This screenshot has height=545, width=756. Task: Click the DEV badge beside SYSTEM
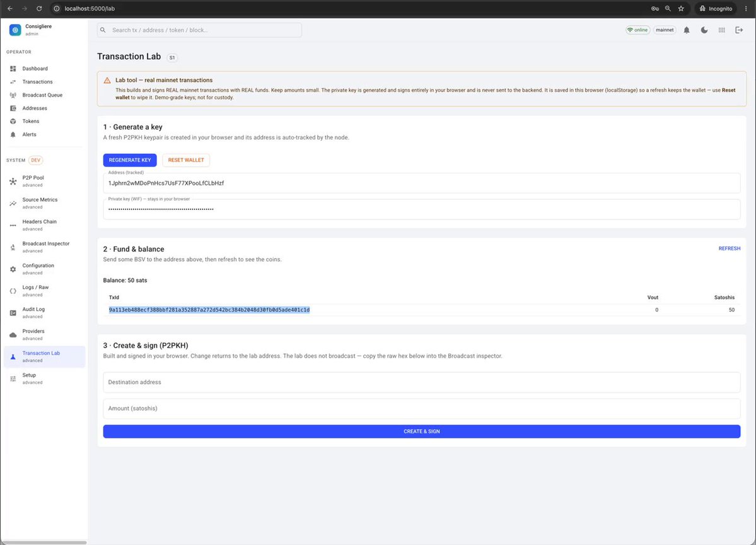pos(36,160)
